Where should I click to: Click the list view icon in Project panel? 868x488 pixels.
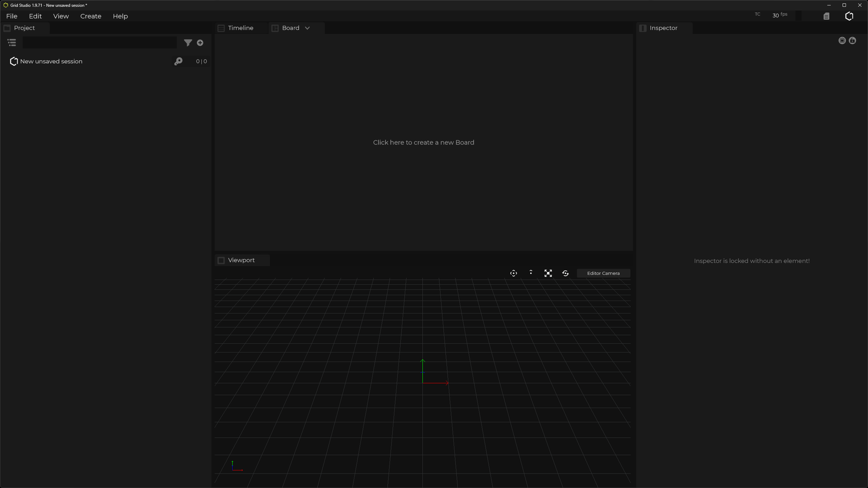[12, 43]
